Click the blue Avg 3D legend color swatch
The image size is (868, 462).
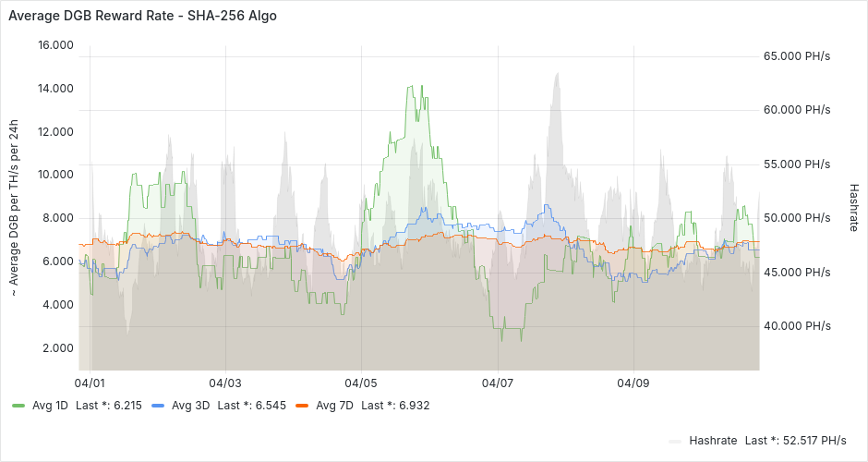158,406
